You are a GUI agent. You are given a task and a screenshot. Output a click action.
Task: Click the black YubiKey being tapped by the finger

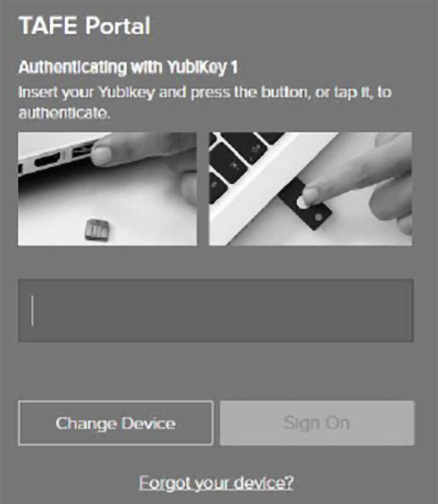pyautogui.click(x=305, y=204)
